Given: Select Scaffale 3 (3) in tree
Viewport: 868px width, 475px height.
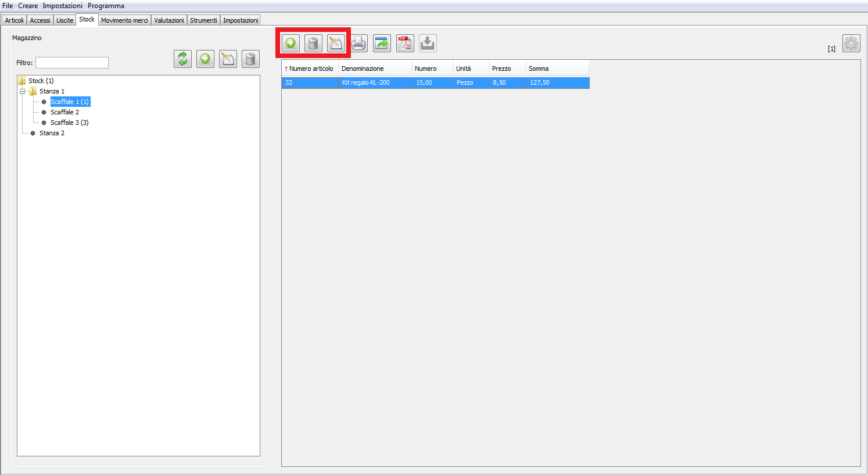Looking at the screenshot, I should click(69, 123).
